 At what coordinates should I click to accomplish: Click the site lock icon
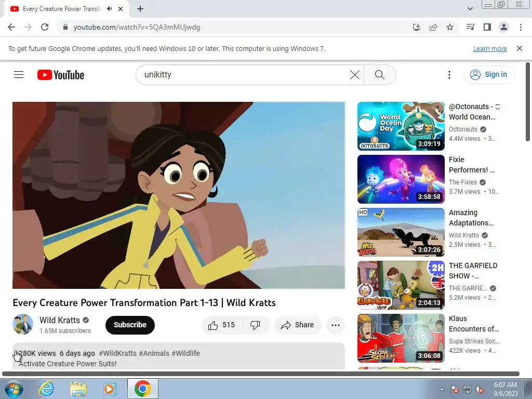coord(65,27)
